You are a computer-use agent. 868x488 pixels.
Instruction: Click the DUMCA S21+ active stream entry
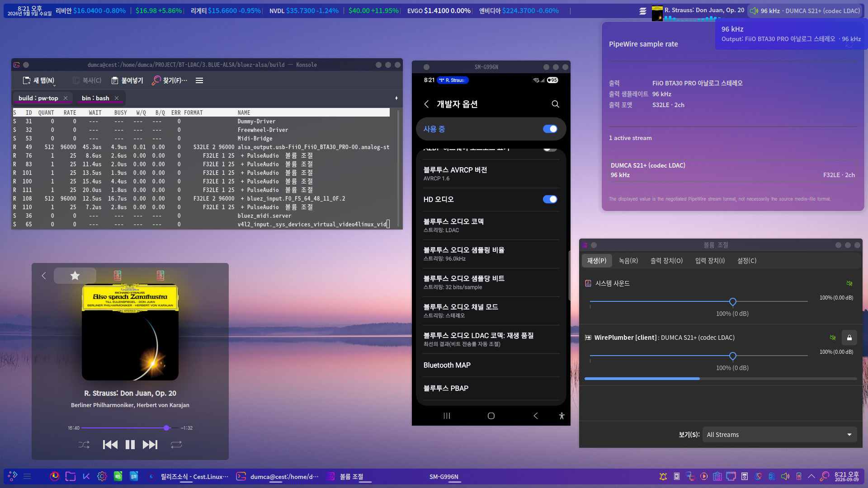click(x=733, y=170)
